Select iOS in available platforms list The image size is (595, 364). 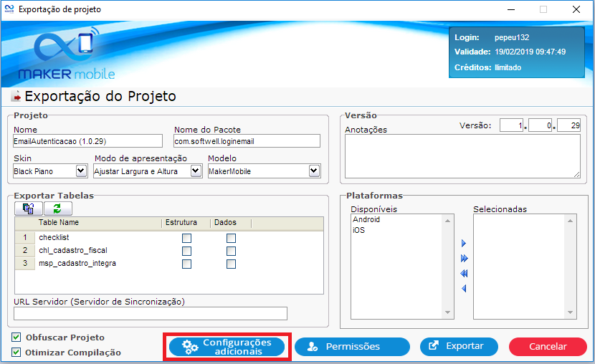click(358, 231)
